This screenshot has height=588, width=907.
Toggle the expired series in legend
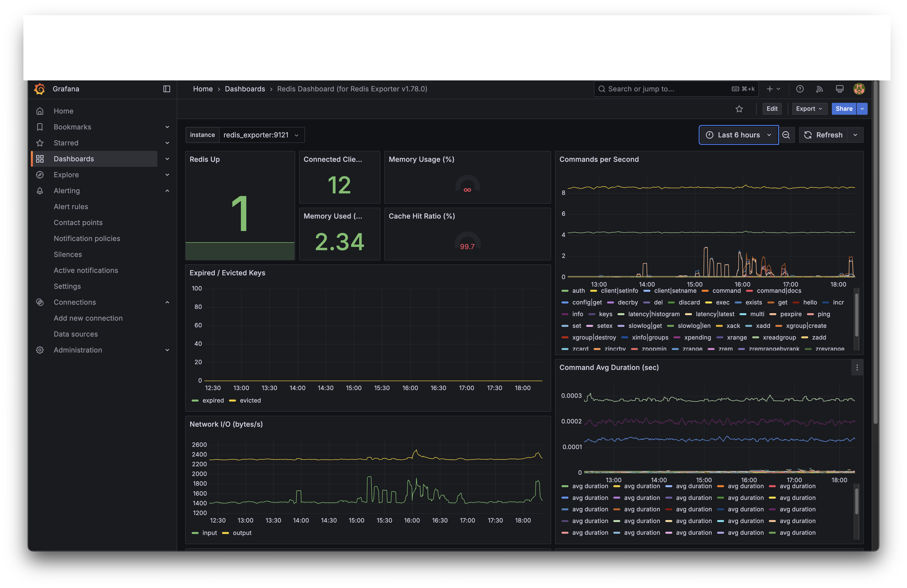click(213, 401)
